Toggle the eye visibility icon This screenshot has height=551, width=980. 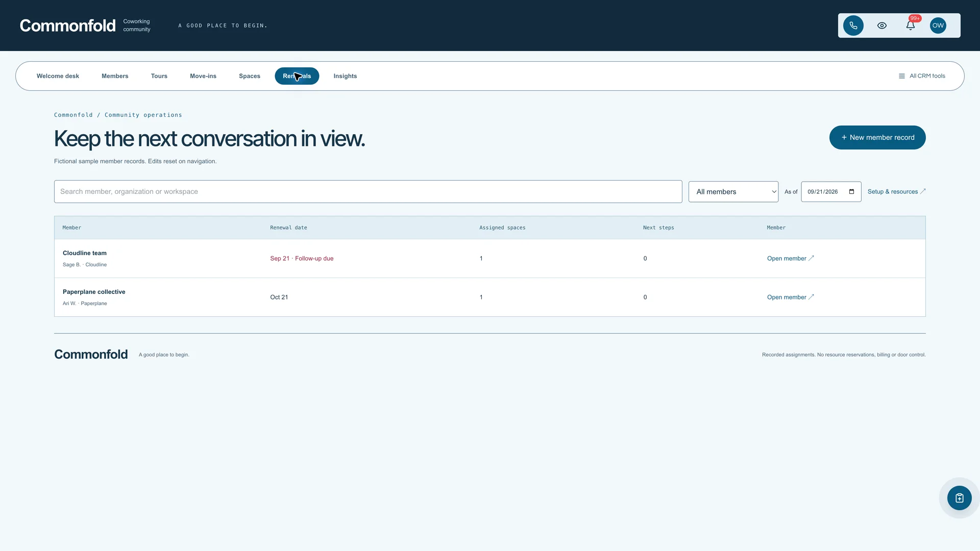tap(881, 26)
